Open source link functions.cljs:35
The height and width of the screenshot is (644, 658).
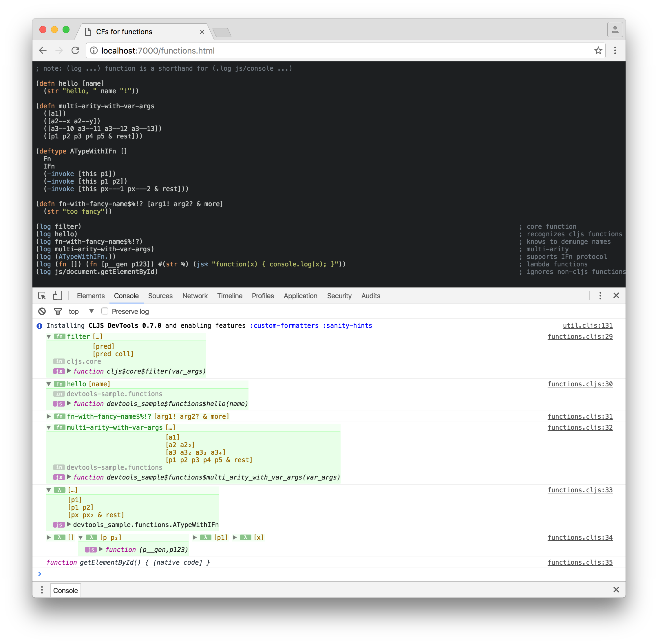coord(580,562)
